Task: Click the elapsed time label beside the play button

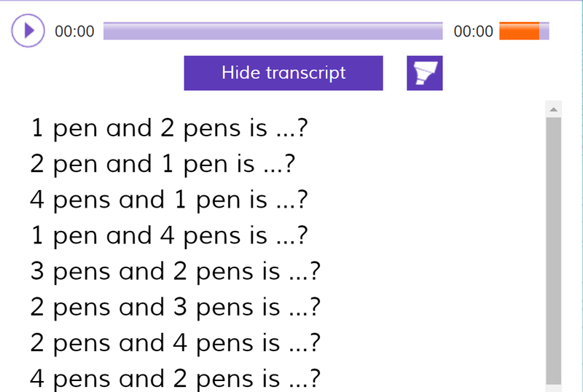Action: 74,31
